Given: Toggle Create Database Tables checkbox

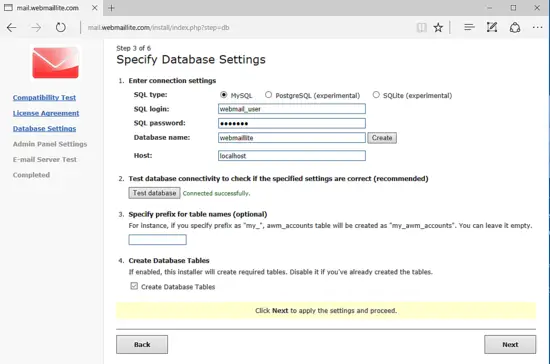Looking at the screenshot, I should pos(134,286).
